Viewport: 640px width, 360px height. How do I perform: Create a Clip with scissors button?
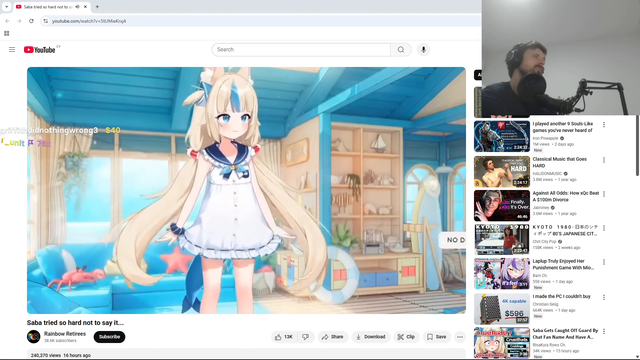pyautogui.click(x=406, y=337)
